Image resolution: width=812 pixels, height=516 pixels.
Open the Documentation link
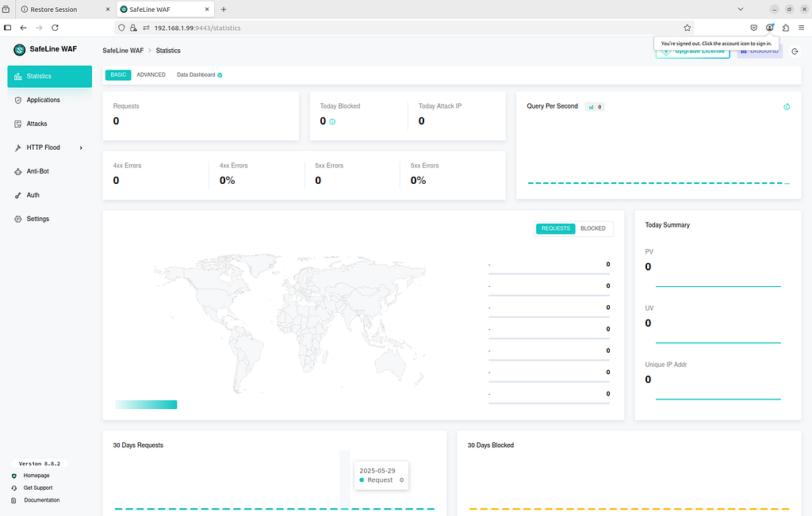(41, 500)
